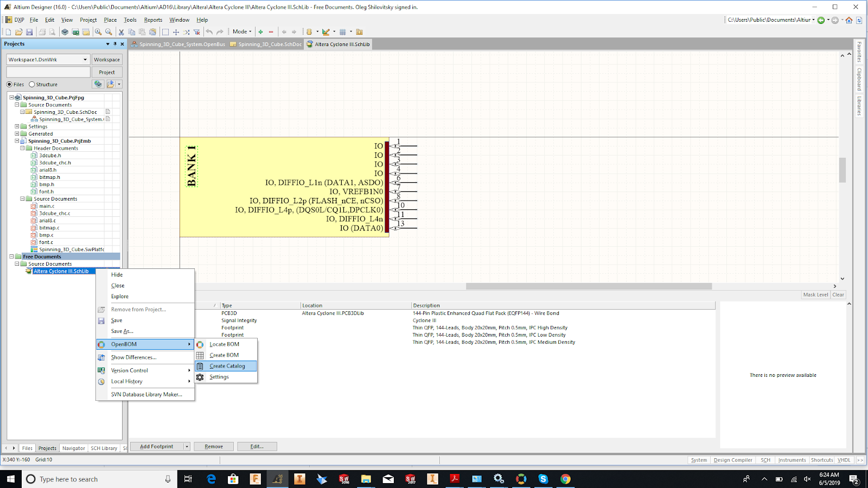Image resolution: width=868 pixels, height=488 pixels.
Task: Click the green Back navigation arrow icon
Action: [821, 20]
